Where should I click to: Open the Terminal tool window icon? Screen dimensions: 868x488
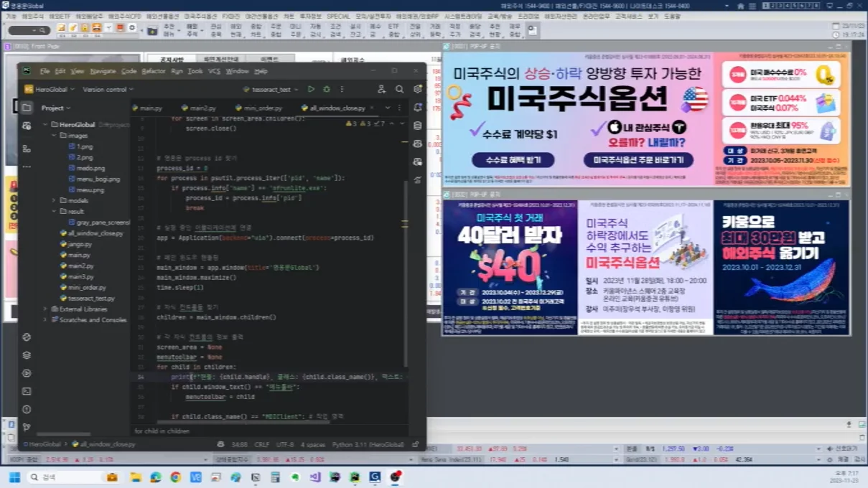click(27, 391)
